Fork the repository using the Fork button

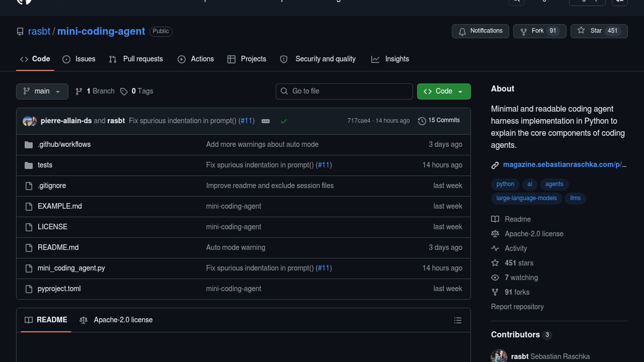[x=539, y=31]
